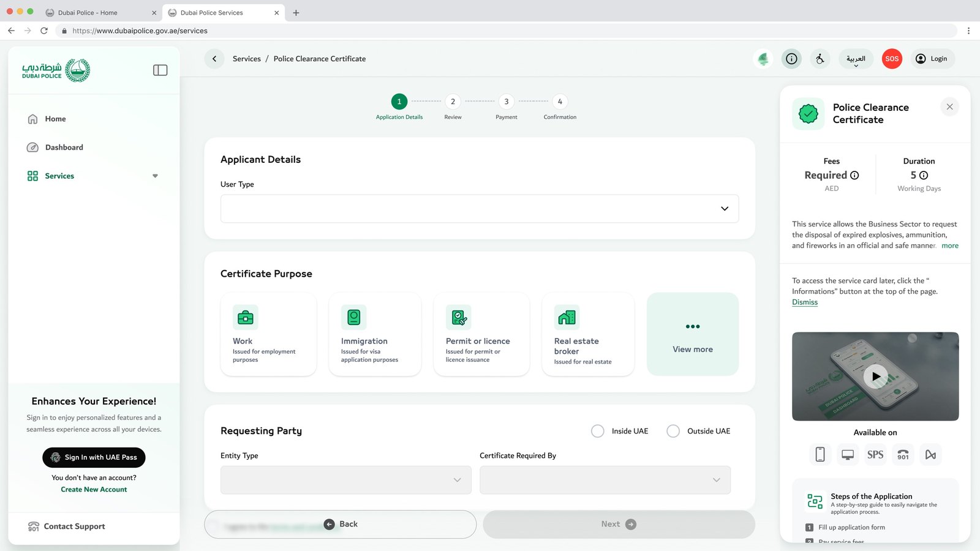Screen dimensions: 980x551
Task: Open accessibility options wheelchair icon
Action: pyautogui.click(x=820, y=59)
